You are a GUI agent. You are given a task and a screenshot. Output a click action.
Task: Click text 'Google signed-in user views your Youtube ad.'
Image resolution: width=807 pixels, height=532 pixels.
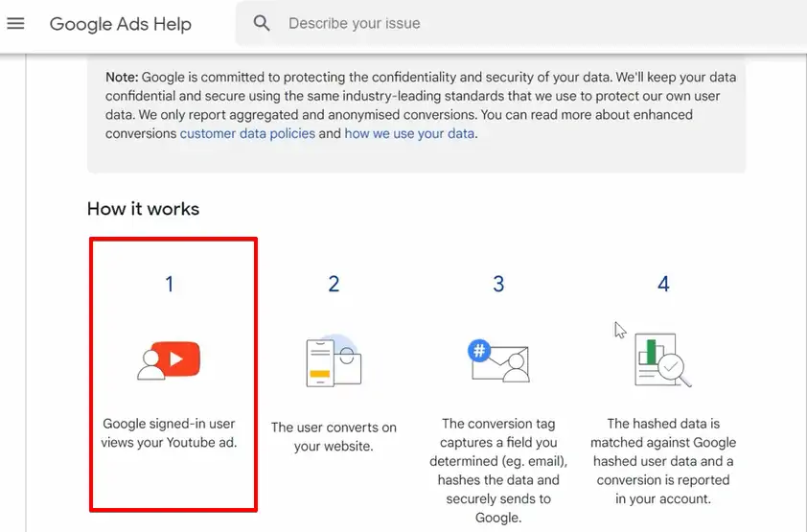(x=169, y=432)
